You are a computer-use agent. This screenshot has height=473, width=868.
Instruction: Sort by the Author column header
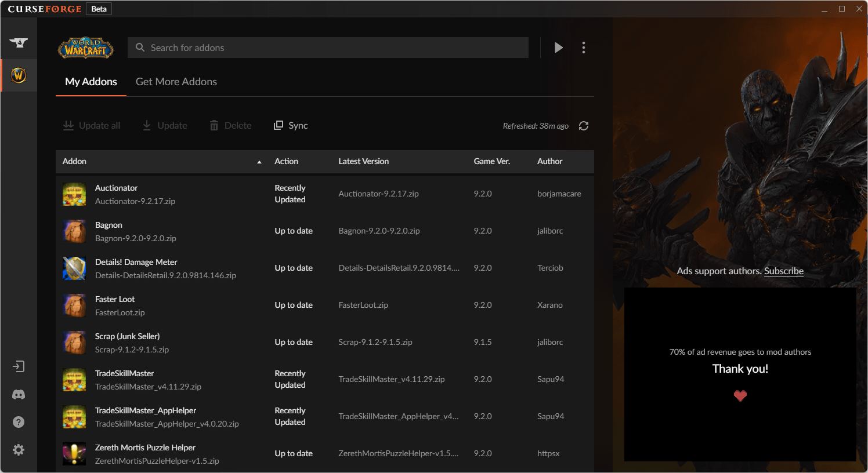[549, 162]
